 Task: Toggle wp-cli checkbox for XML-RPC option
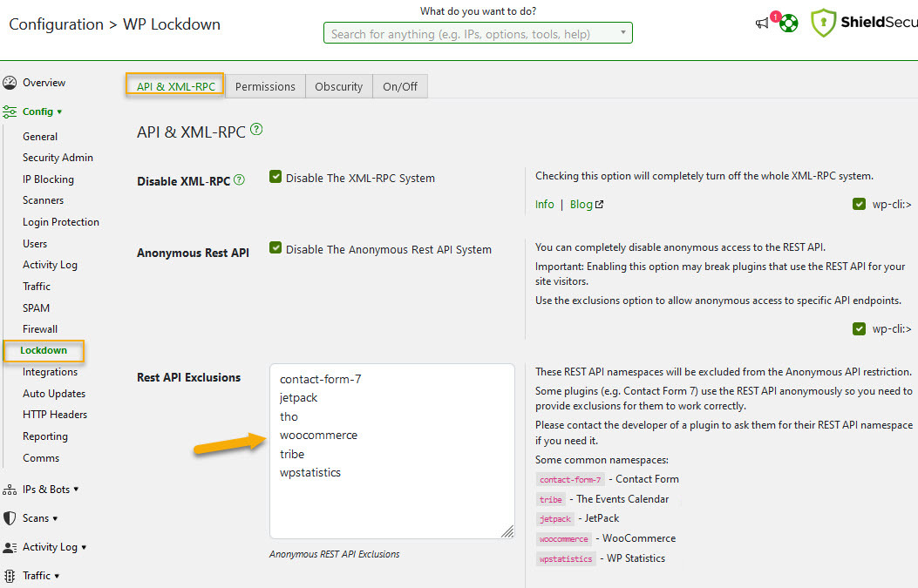(x=860, y=204)
